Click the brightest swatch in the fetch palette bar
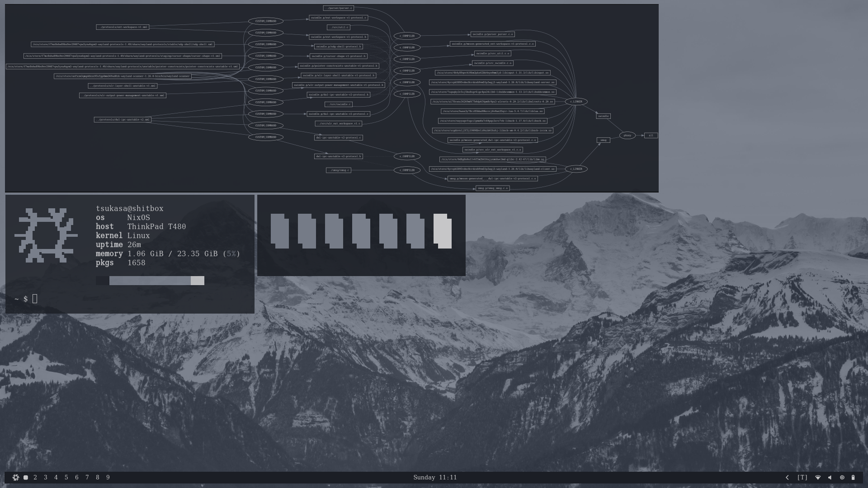The width and height of the screenshot is (868, 488). [197, 281]
